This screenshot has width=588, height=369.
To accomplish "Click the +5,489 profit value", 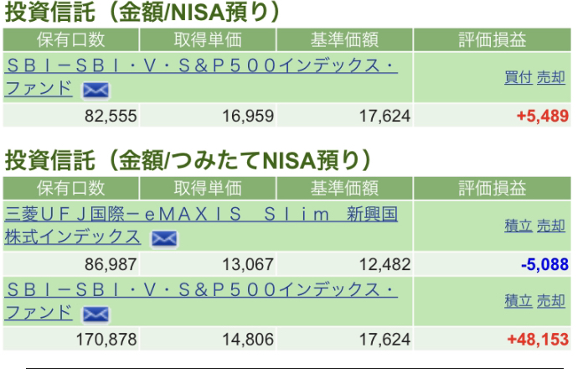I will coord(543,116).
